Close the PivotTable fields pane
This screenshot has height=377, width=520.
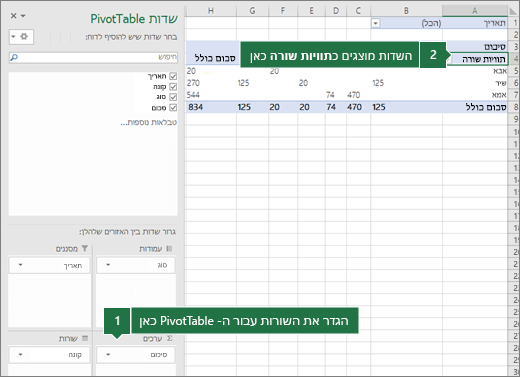click(x=13, y=16)
